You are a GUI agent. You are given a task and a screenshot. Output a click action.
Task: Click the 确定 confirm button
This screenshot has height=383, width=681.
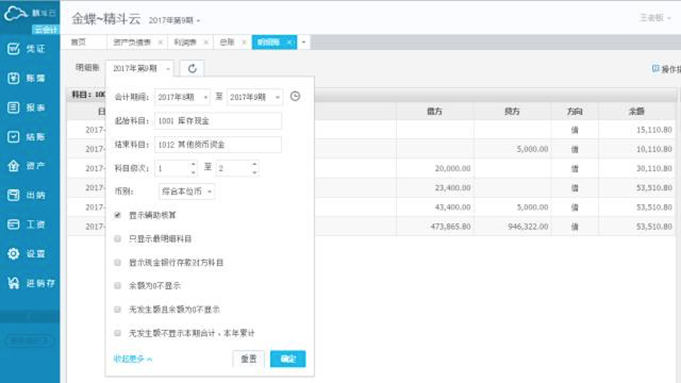288,359
